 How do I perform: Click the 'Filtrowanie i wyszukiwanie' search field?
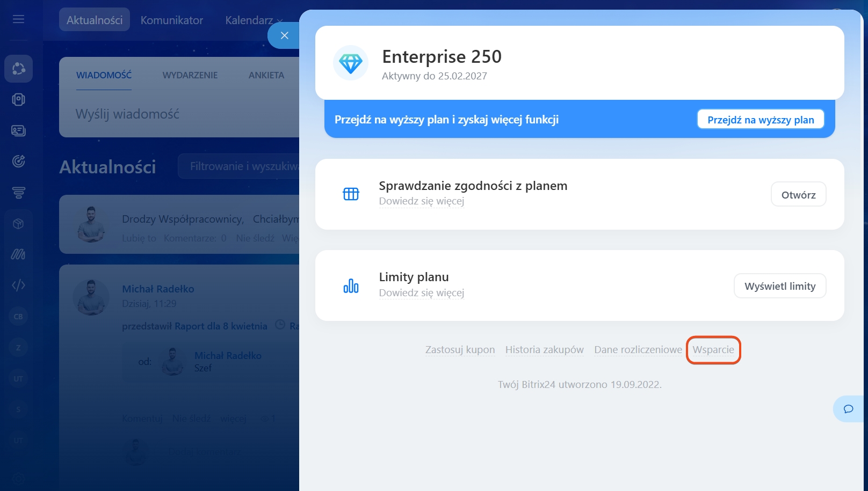[239, 166]
